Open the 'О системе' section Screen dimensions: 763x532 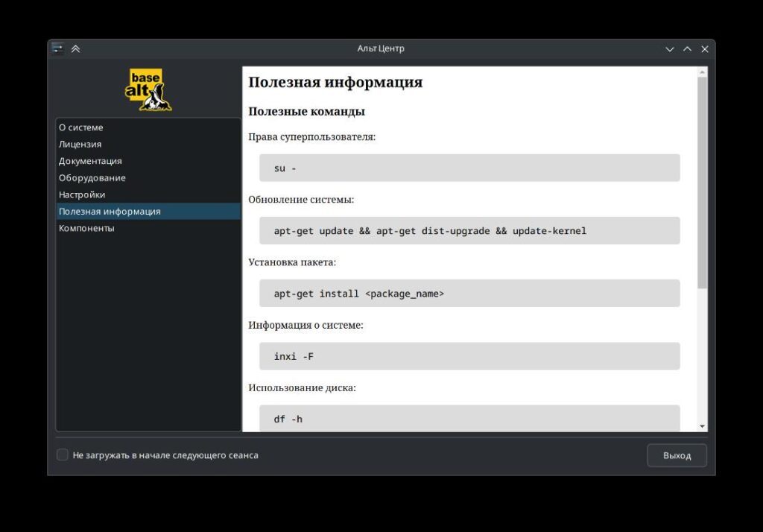point(148,127)
